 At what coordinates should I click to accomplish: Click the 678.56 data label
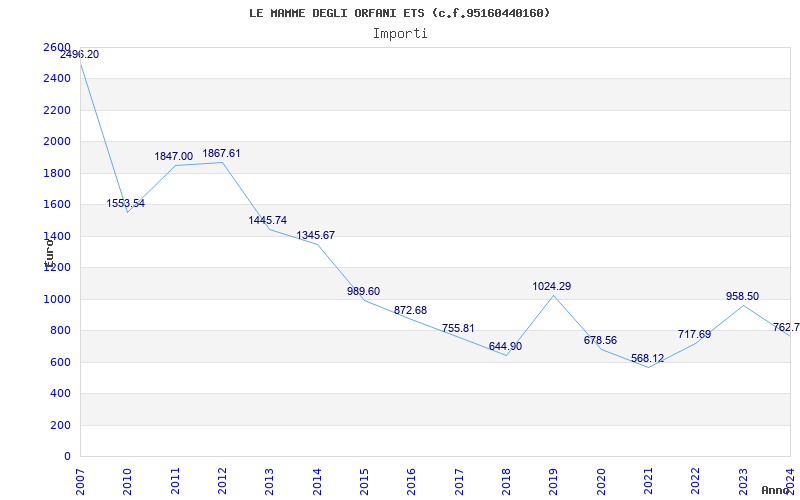[x=601, y=340]
